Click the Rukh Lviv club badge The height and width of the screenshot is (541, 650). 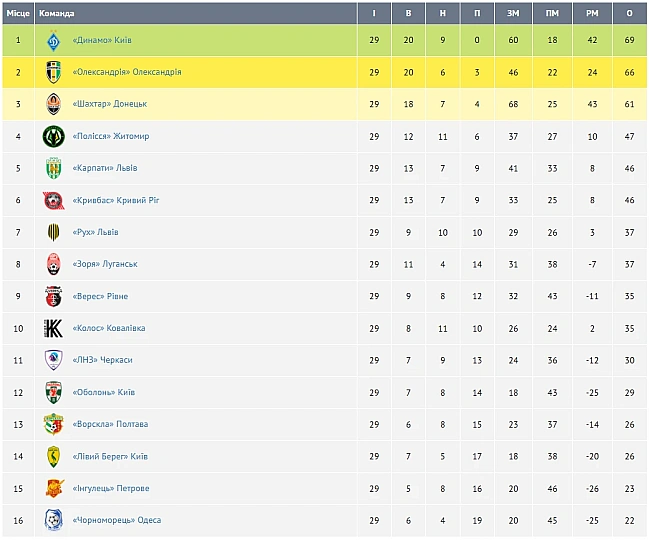[54, 232]
